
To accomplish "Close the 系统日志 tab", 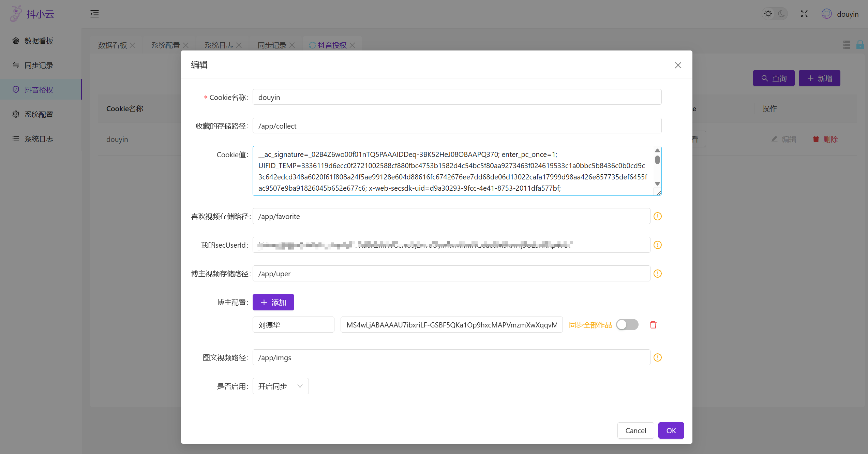I will coord(239,45).
